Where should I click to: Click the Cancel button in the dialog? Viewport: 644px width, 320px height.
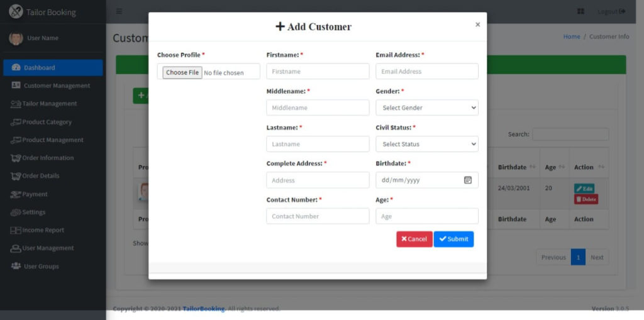pos(414,239)
